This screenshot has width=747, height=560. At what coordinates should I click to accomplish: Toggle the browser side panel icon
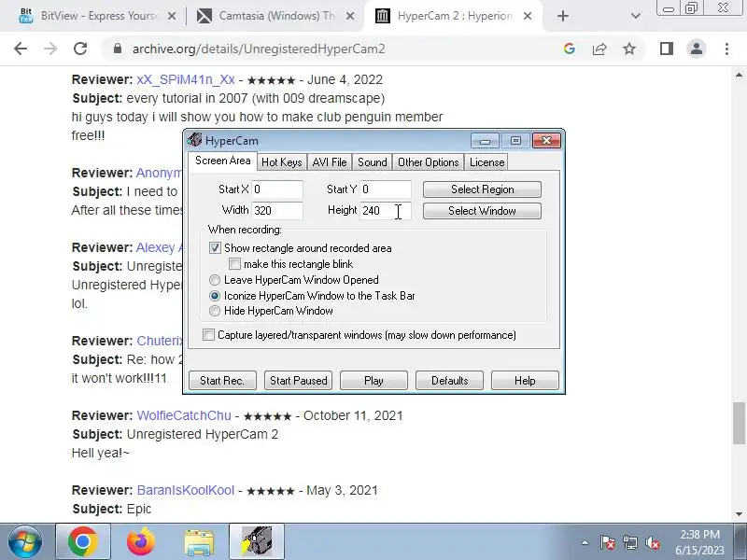[667, 49]
